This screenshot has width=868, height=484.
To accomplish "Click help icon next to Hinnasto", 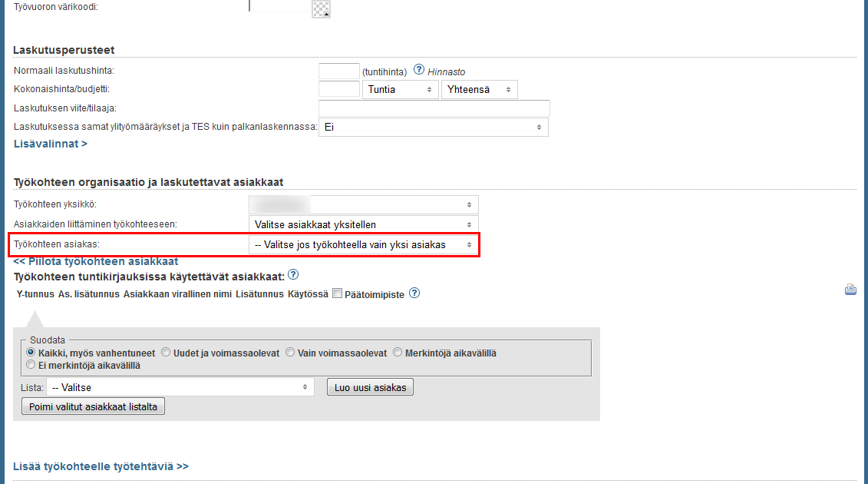I will click(419, 70).
